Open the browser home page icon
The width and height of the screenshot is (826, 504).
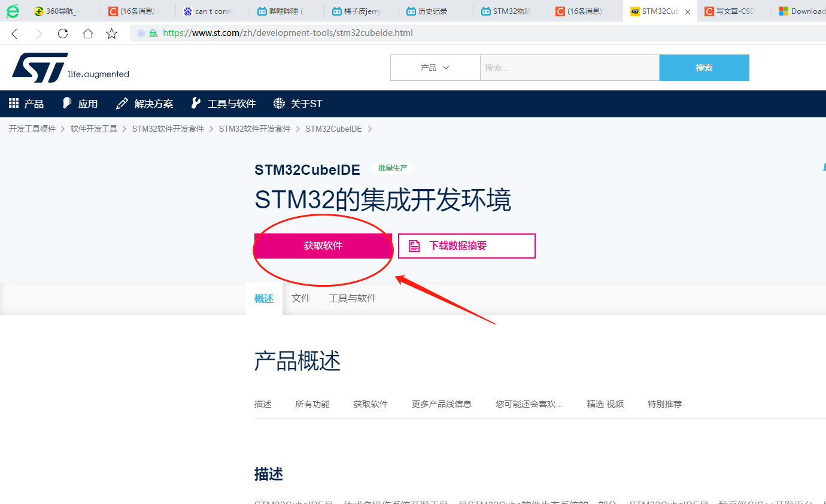coord(88,34)
